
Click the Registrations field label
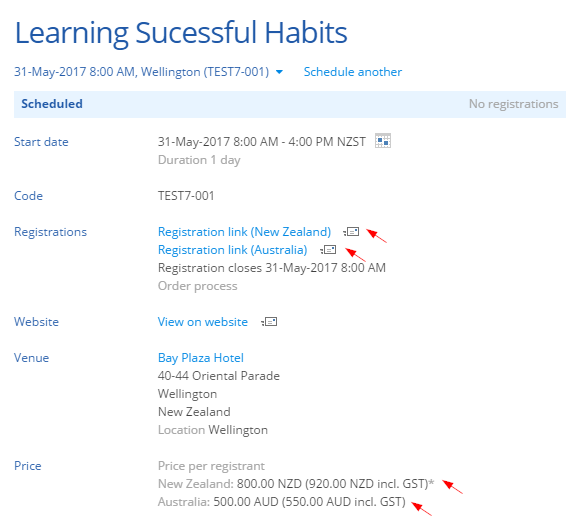point(50,232)
